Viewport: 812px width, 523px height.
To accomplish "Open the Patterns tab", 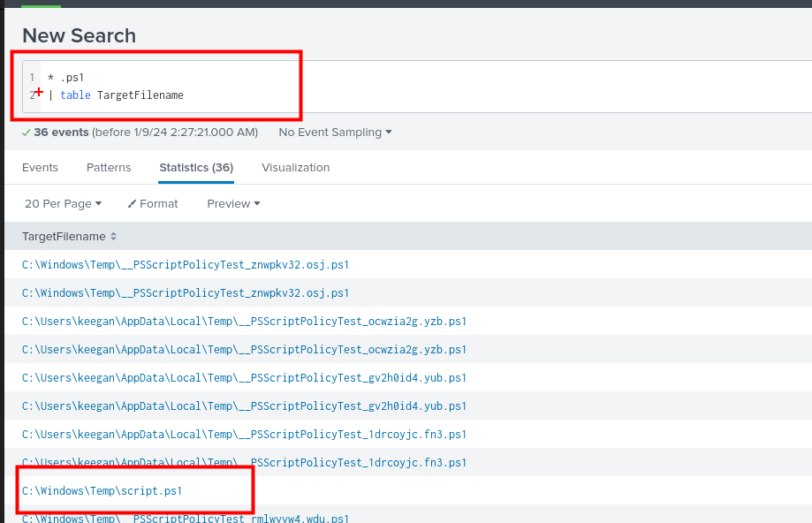I will tap(109, 168).
